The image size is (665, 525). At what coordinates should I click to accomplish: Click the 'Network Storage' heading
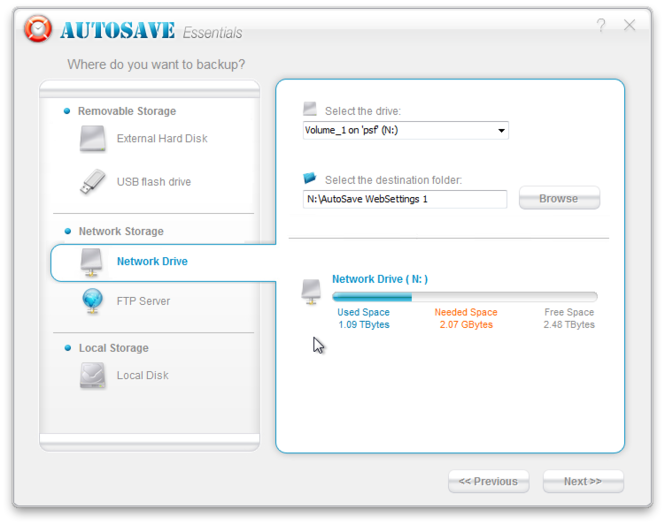click(121, 232)
